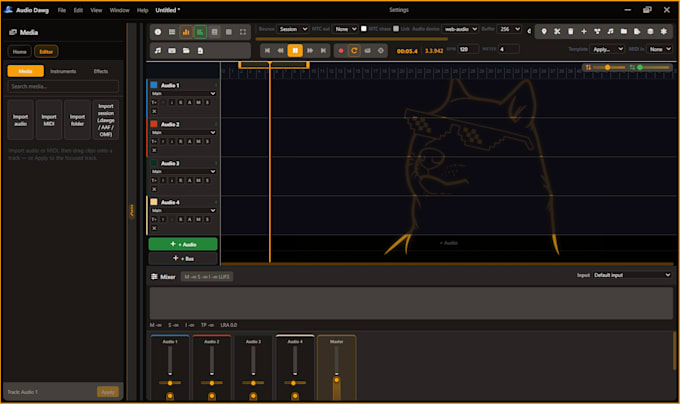Viewport: 680px width, 404px height.
Task: Switch to the Effects tab
Action: 101,71
